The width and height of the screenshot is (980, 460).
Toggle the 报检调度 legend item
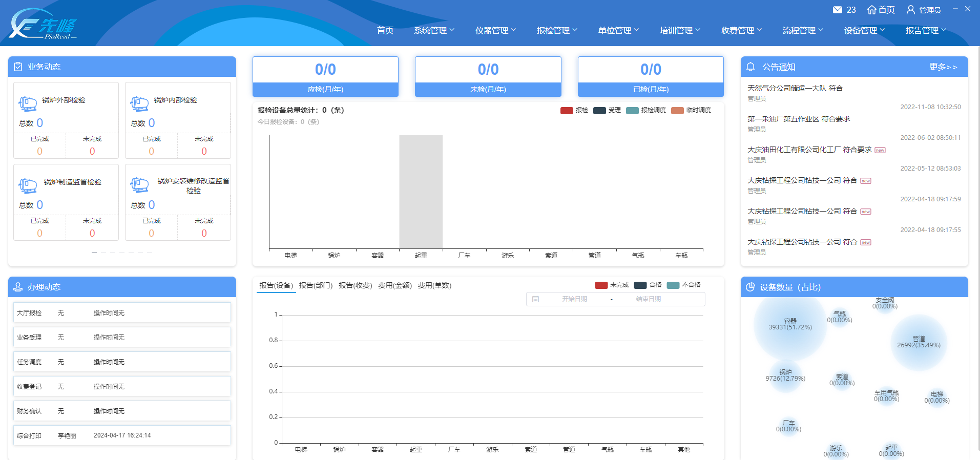(x=646, y=110)
